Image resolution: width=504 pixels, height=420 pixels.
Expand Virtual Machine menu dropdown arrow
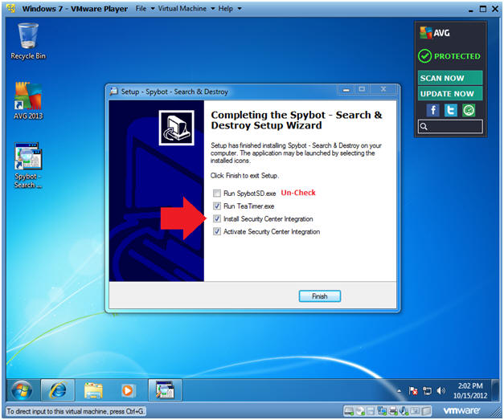pyautogui.click(x=213, y=9)
